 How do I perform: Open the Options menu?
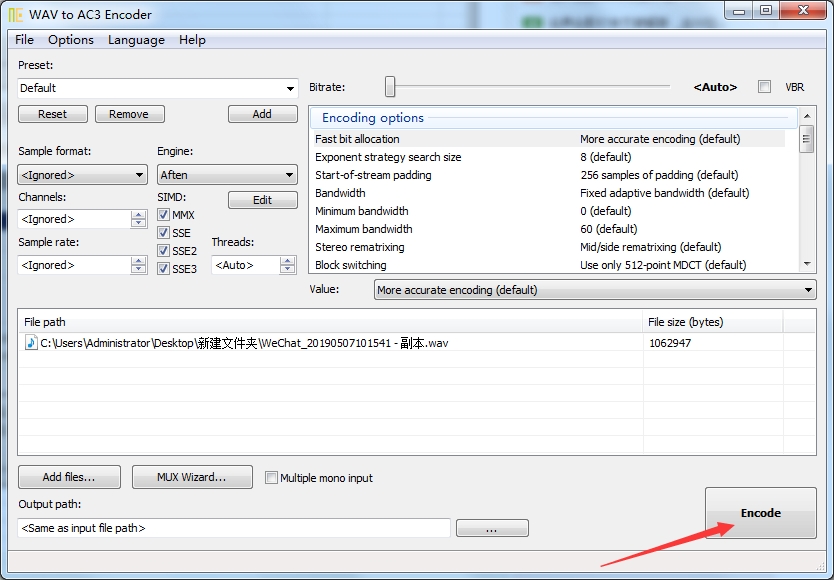(x=71, y=40)
